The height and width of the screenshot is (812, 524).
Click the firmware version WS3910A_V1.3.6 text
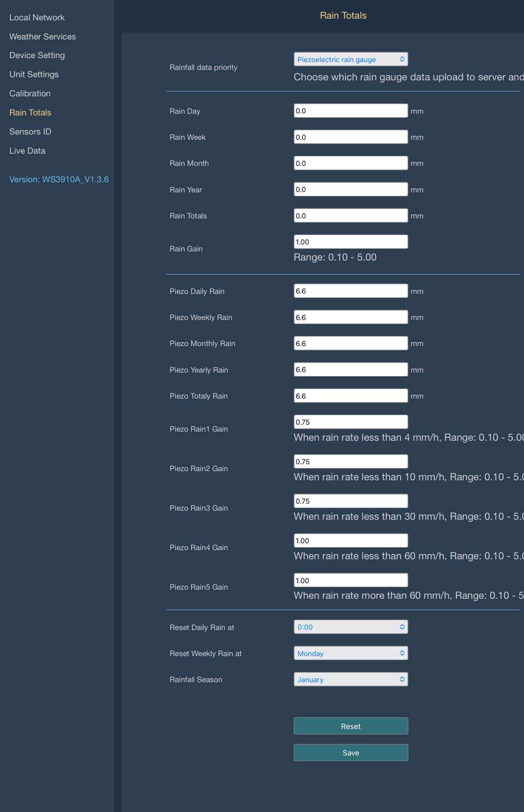pos(59,179)
